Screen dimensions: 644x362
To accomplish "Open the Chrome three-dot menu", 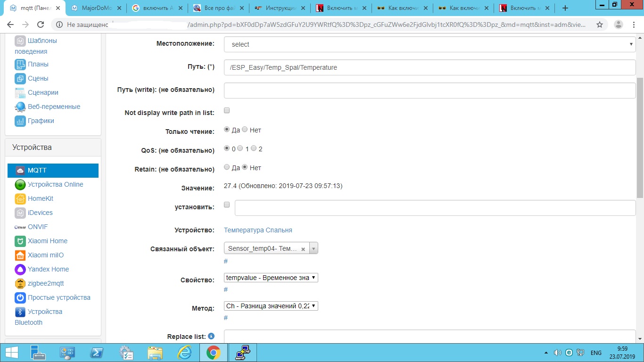I will [x=635, y=25].
